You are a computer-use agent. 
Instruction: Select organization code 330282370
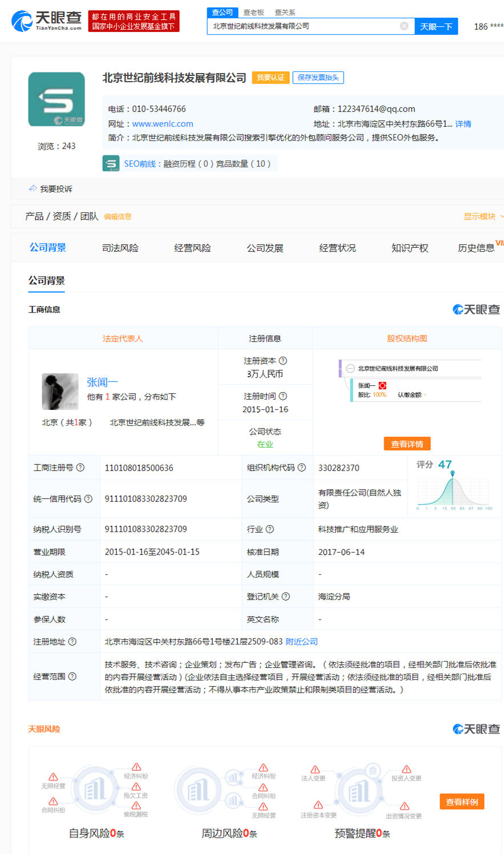(338, 468)
